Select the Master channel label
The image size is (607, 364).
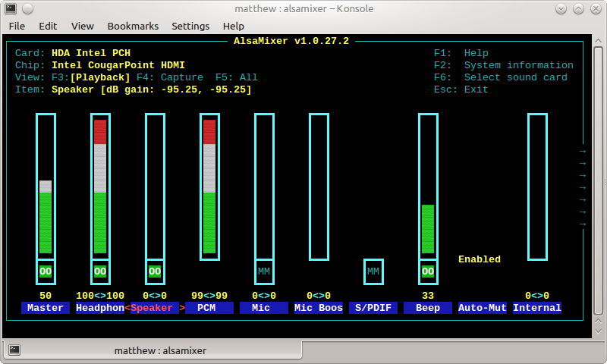pos(46,308)
